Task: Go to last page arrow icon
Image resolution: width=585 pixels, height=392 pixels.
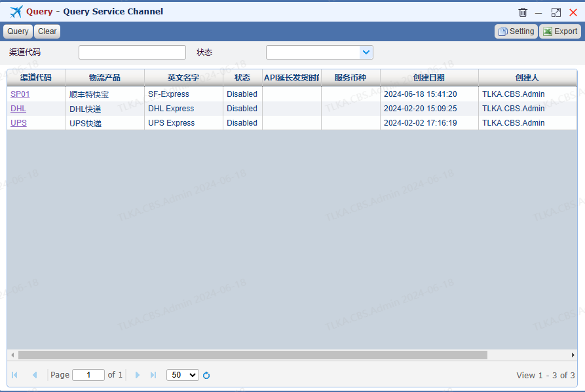Action: coord(153,375)
